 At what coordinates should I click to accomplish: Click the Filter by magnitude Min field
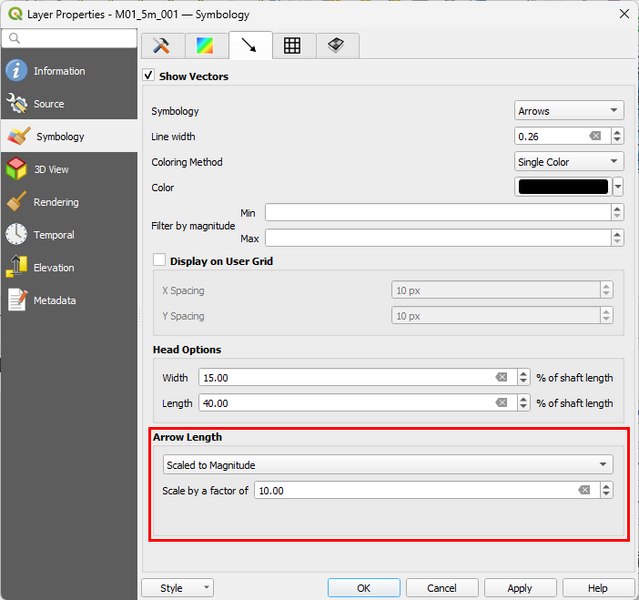tap(436, 212)
